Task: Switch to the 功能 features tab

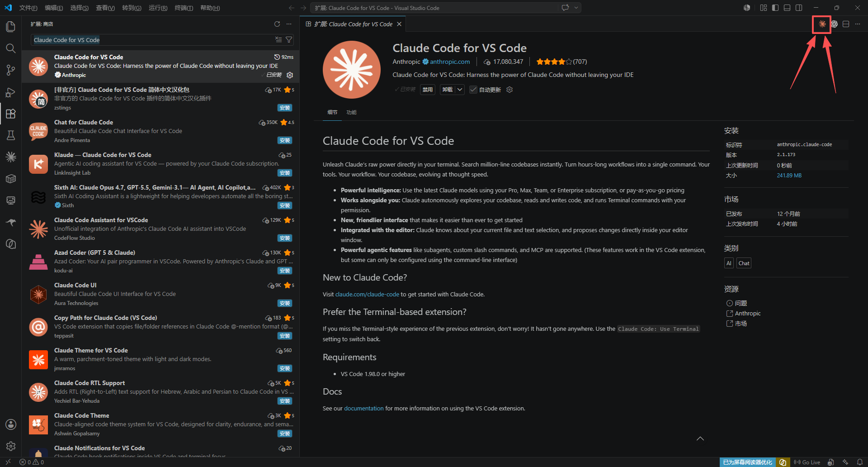Action: click(x=351, y=112)
